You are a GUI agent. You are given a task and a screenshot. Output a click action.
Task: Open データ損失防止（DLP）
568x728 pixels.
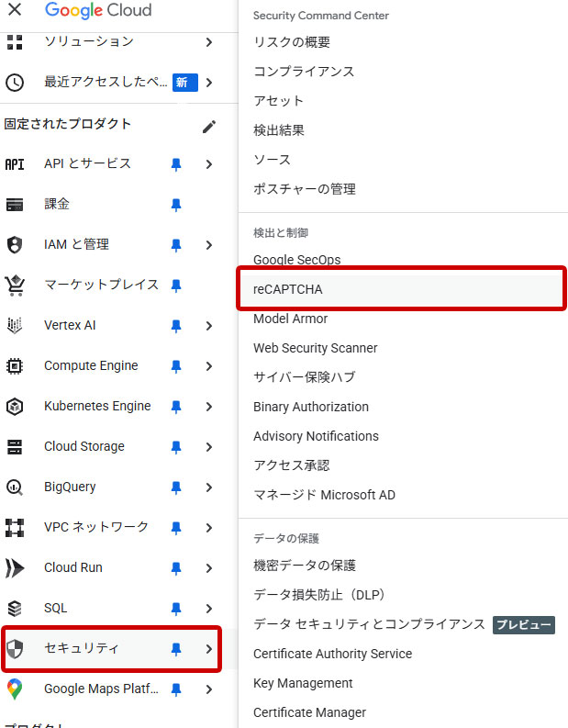[319, 595]
